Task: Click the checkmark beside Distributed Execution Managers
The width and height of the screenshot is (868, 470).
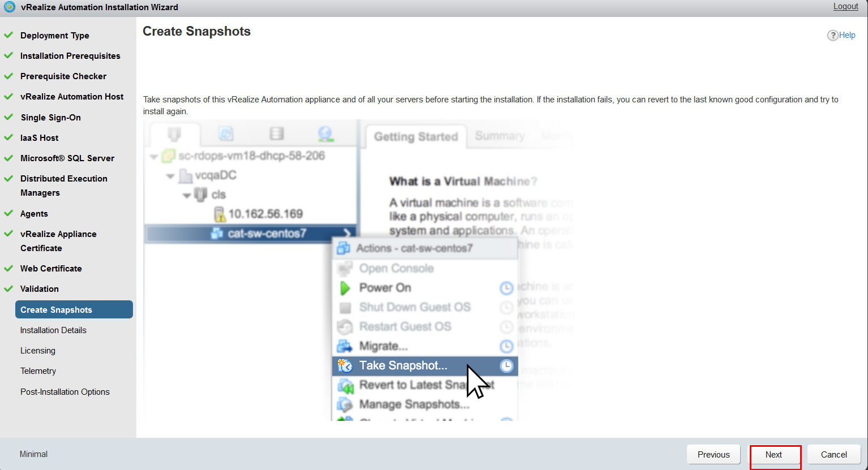Action: pos(8,178)
